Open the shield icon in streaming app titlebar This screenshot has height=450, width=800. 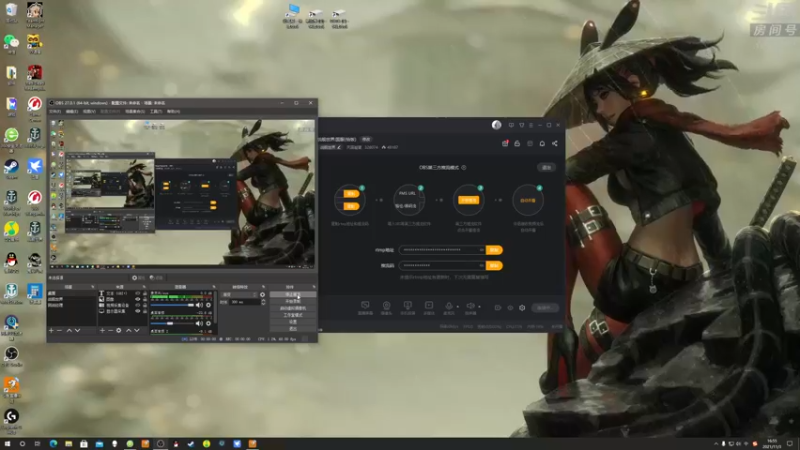(x=521, y=125)
